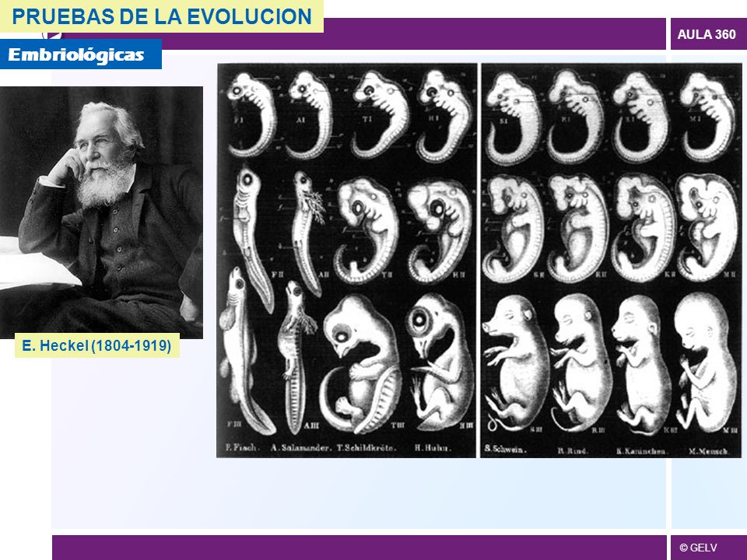This screenshot has width=747, height=560.
Task: Click the right embryo plate showing pig to human
Action: 612,261
